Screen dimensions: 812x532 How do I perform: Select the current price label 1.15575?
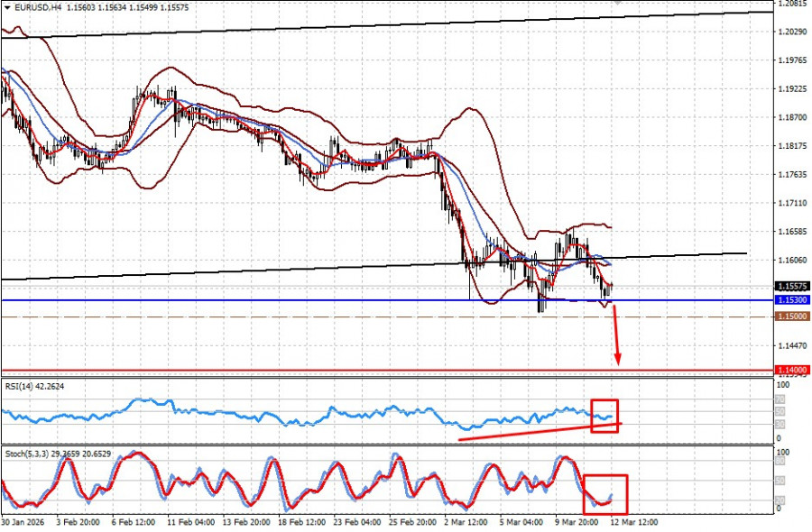pyautogui.click(x=792, y=286)
